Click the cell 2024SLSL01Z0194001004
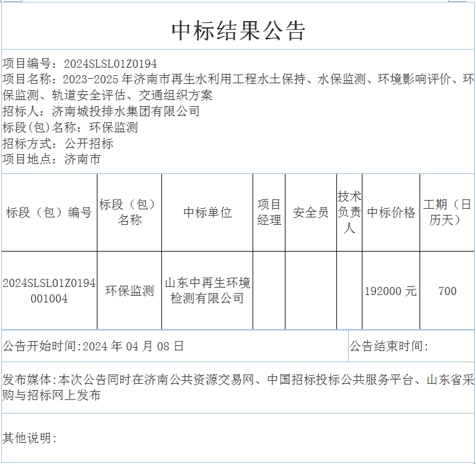 pos(49,291)
